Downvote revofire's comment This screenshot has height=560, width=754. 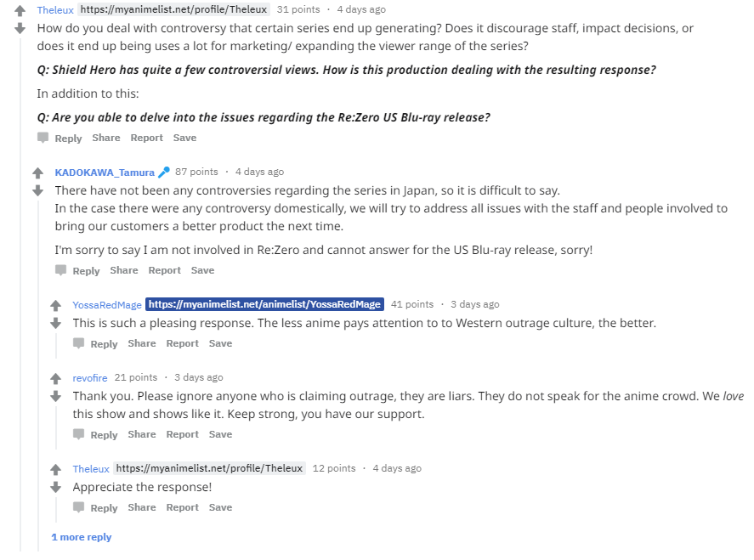tap(55, 397)
